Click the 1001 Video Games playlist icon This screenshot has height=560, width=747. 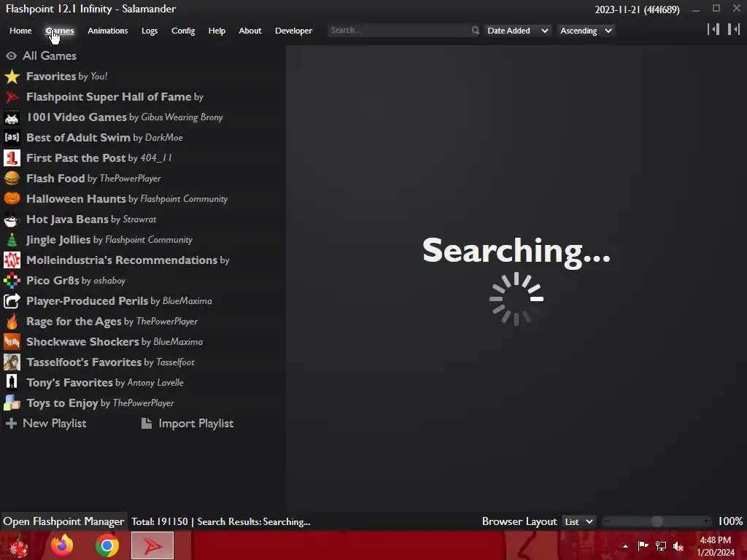click(12, 117)
